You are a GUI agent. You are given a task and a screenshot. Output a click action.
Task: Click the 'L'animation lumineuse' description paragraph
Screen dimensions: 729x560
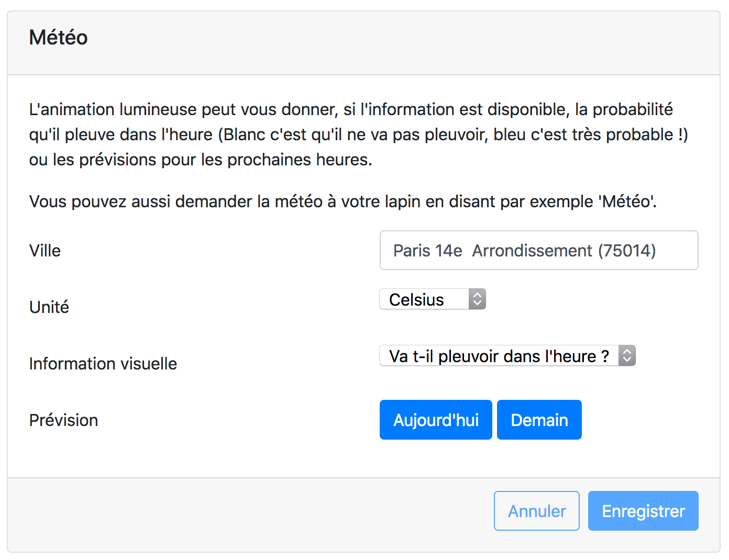[359, 135]
